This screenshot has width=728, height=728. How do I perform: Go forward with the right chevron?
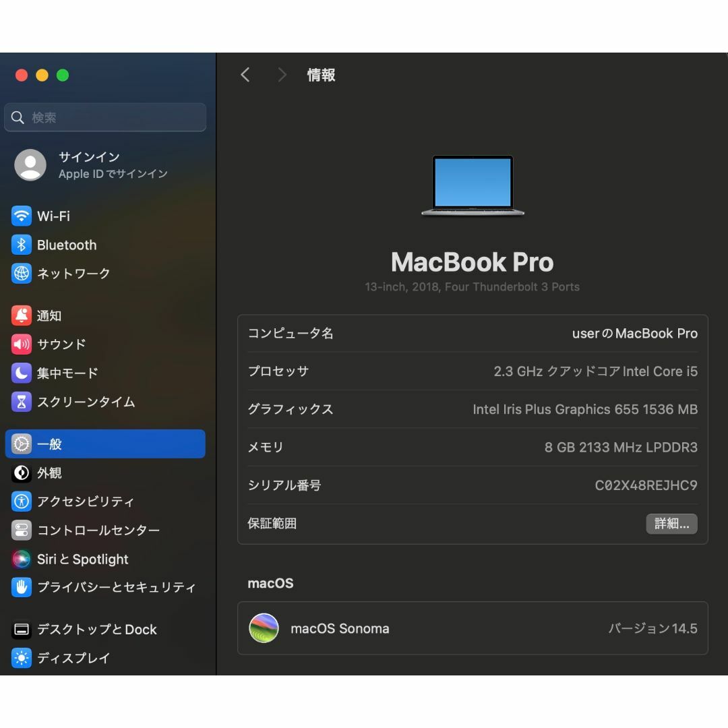point(282,75)
